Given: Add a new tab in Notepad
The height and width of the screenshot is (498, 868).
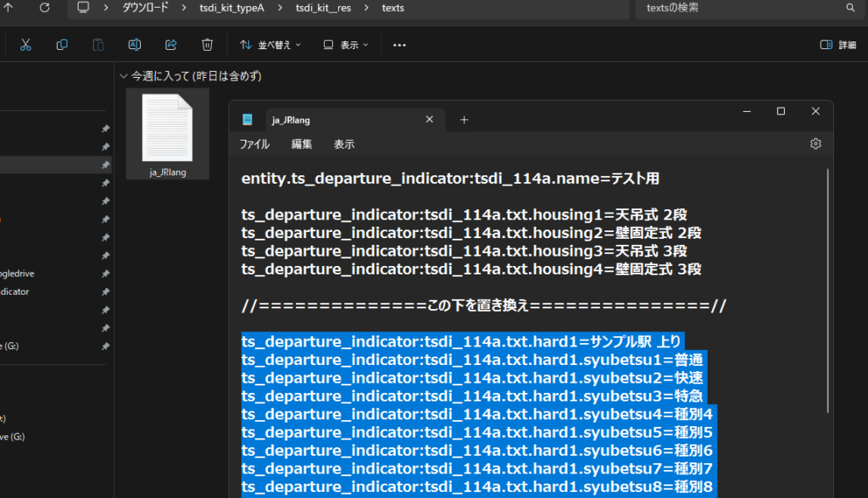Looking at the screenshot, I should click(x=464, y=120).
